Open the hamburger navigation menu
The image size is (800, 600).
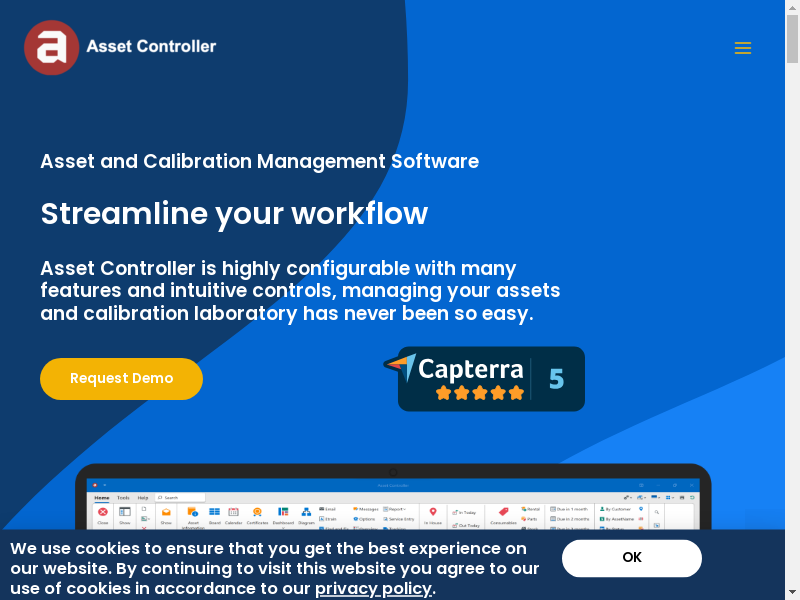tap(742, 48)
